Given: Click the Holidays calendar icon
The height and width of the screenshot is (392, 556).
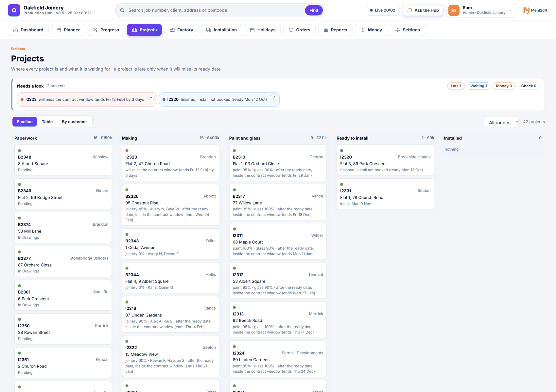Looking at the screenshot, I should [x=252, y=30].
